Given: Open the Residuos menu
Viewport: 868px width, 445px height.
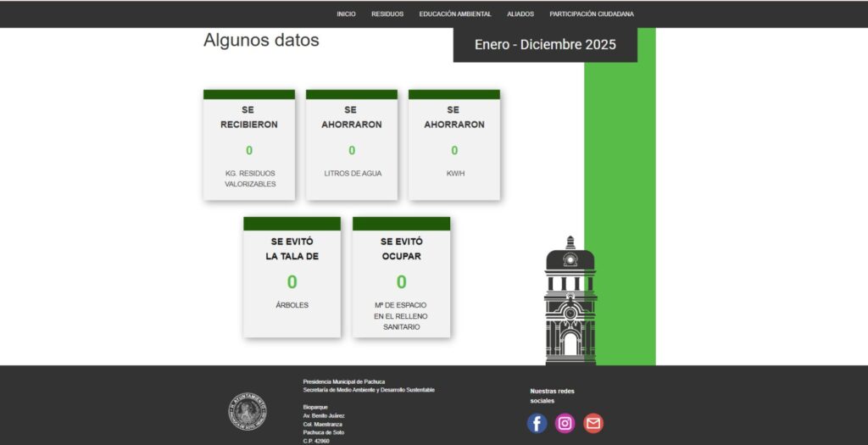Looking at the screenshot, I should click(x=387, y=14).
